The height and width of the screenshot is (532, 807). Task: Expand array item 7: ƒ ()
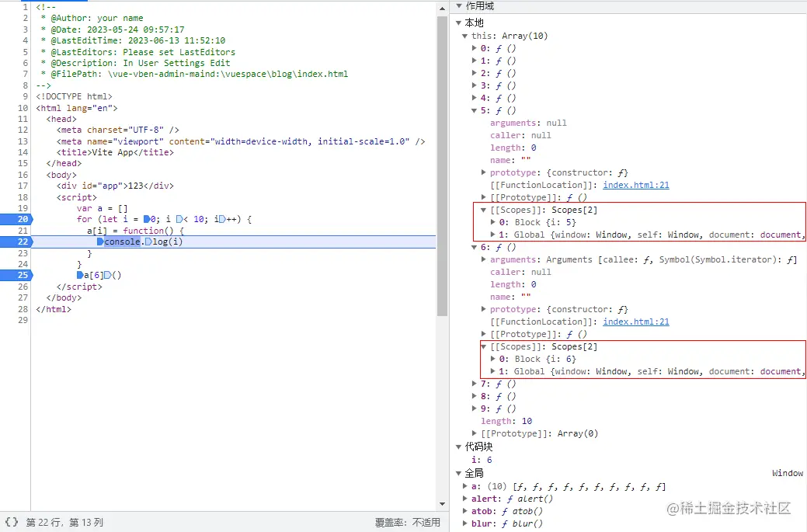pos(475,384)
